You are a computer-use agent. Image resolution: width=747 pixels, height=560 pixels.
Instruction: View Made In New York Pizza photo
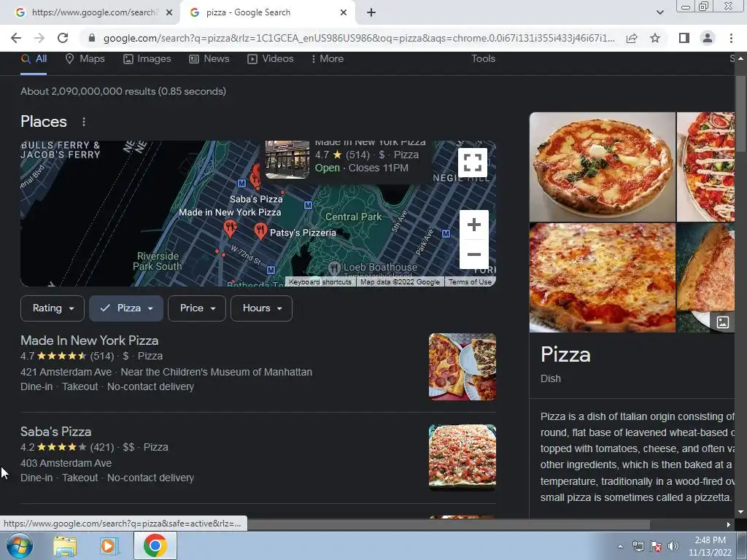(462, 367)
